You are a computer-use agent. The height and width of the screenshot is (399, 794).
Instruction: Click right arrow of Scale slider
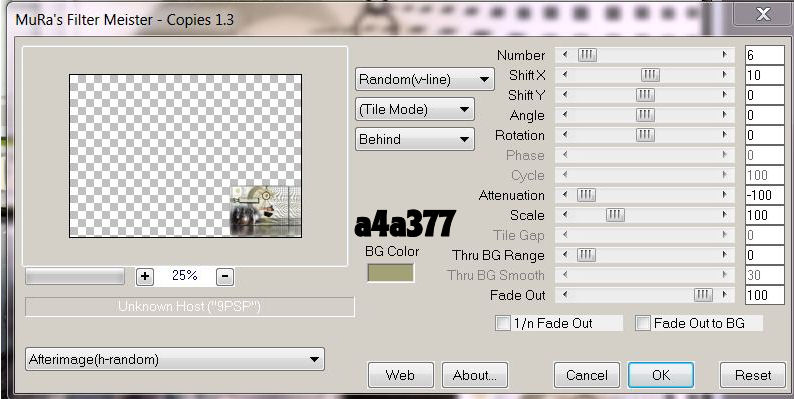coord(725,215)
